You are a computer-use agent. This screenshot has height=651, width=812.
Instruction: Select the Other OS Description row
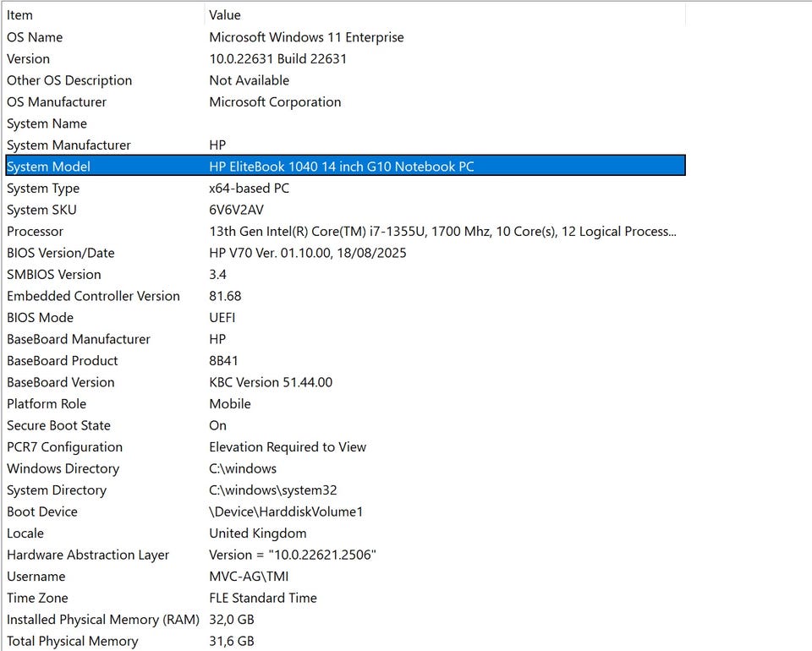(x=345, y=80)
